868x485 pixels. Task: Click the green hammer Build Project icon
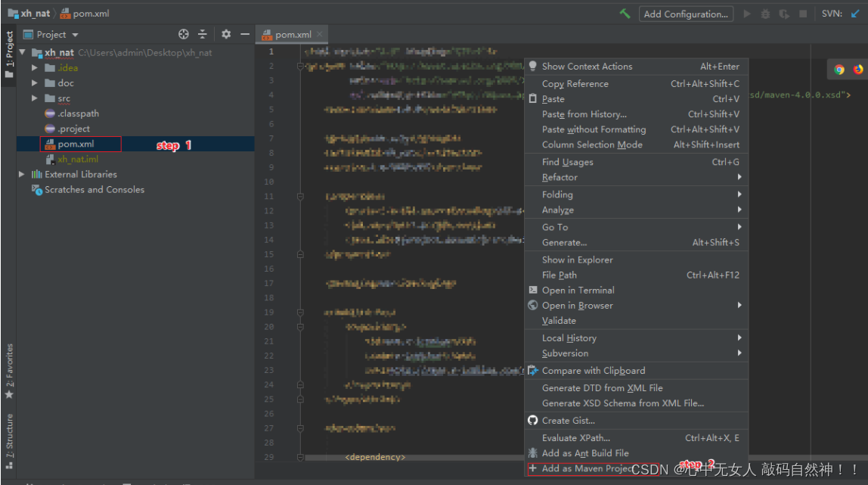pos(625,14)
